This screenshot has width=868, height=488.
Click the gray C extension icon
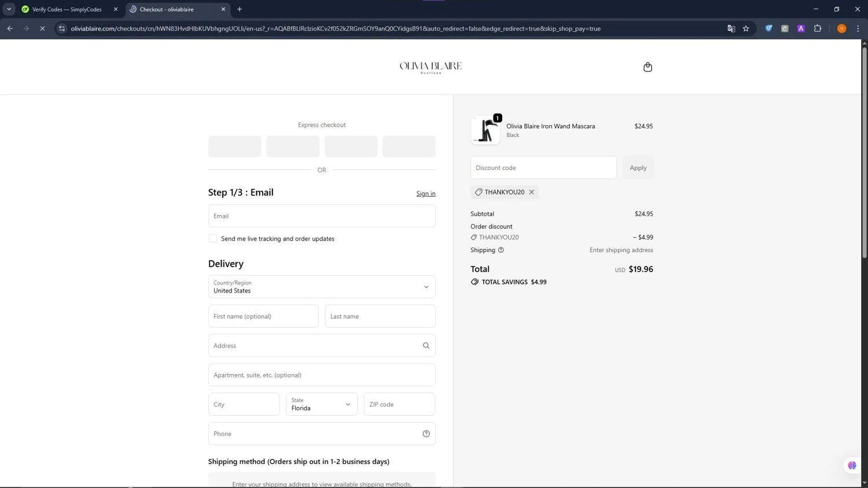tap(785, 28)
